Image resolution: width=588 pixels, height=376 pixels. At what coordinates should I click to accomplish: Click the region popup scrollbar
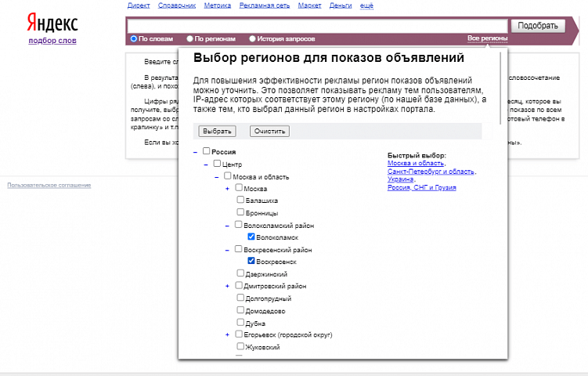tap(500, 89)
